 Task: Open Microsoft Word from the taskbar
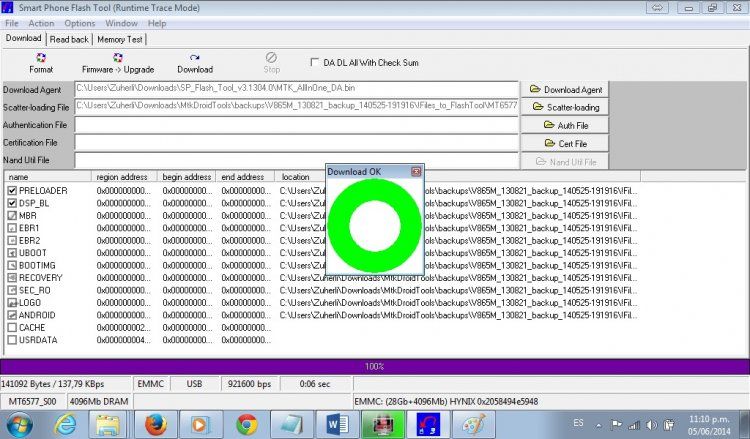tap(337, 424)
